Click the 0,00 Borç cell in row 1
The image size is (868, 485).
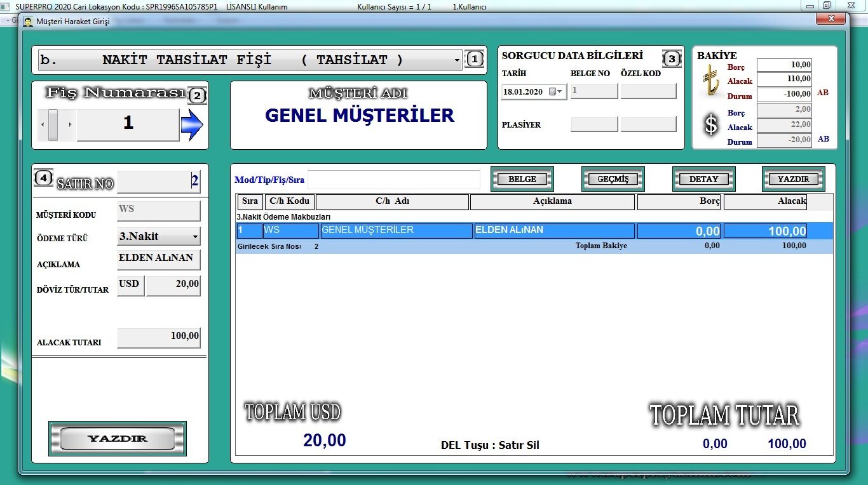click(x=679, y=230)
